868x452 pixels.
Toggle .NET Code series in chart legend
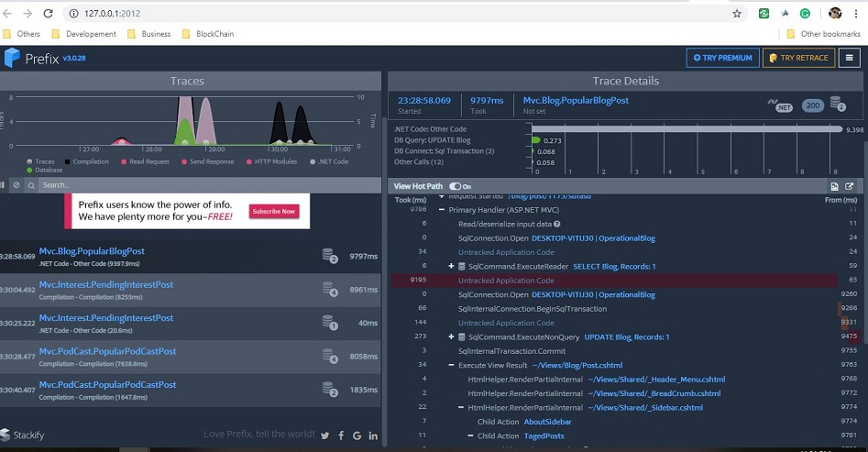tap(329, 161)
